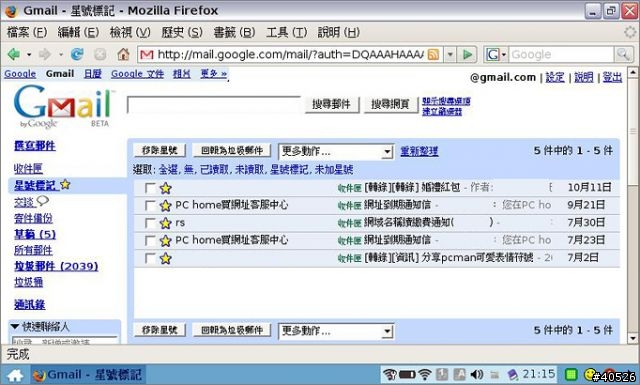
Task: Click the RSS feed icon in address bar
Action: click(433, 54)
